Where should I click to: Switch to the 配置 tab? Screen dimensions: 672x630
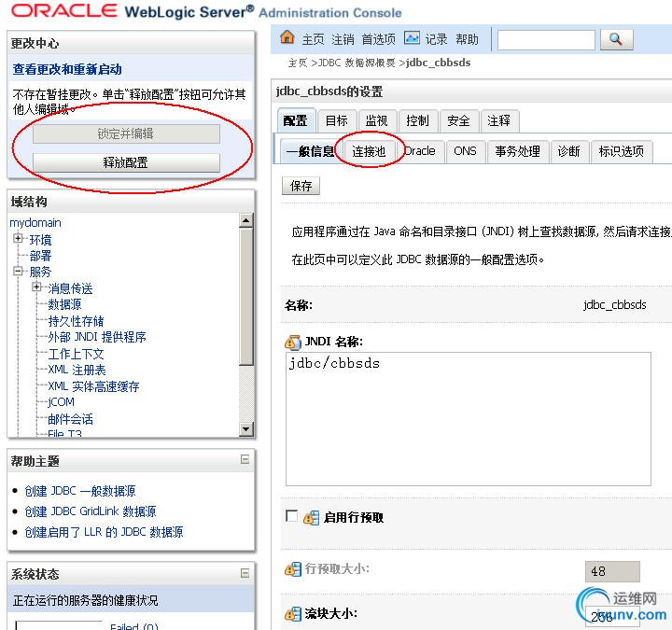click(295, 120)
